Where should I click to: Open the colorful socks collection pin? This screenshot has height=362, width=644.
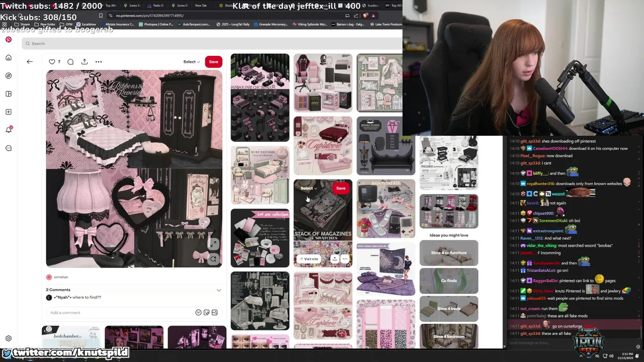pyautogui.click(x=449, y=211)
